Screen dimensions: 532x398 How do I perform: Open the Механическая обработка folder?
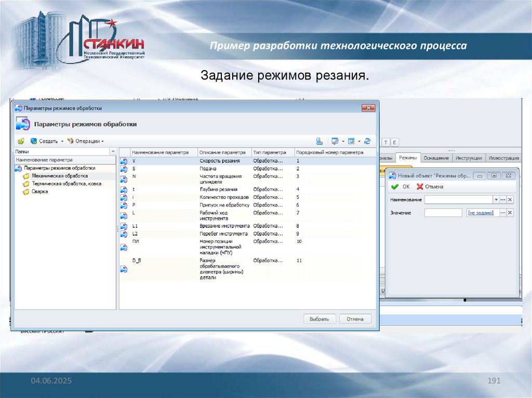[60, 175]
